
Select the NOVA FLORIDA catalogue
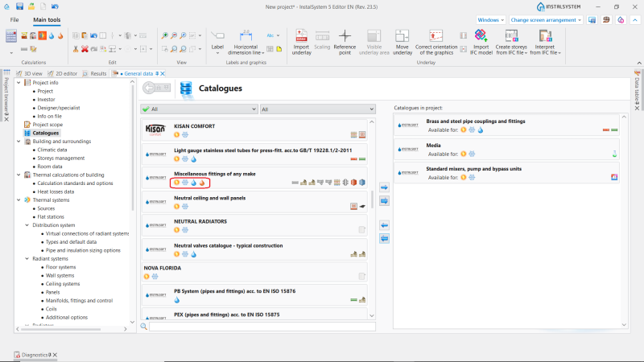pos(254,272)
